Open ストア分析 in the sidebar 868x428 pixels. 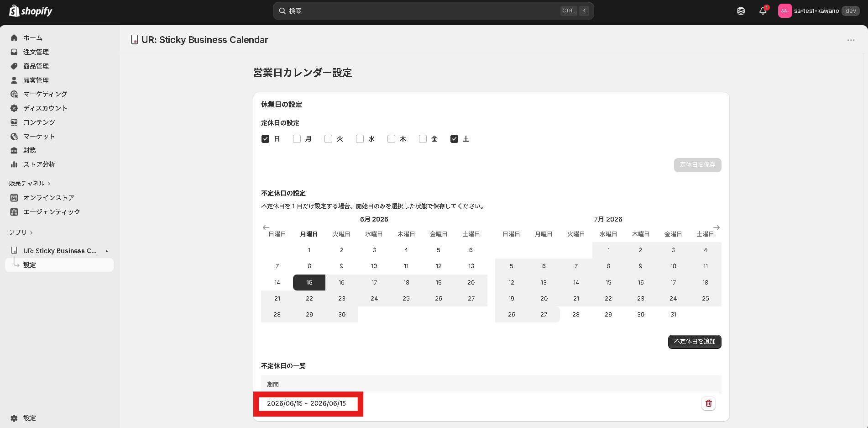click(x=59, y=164)
